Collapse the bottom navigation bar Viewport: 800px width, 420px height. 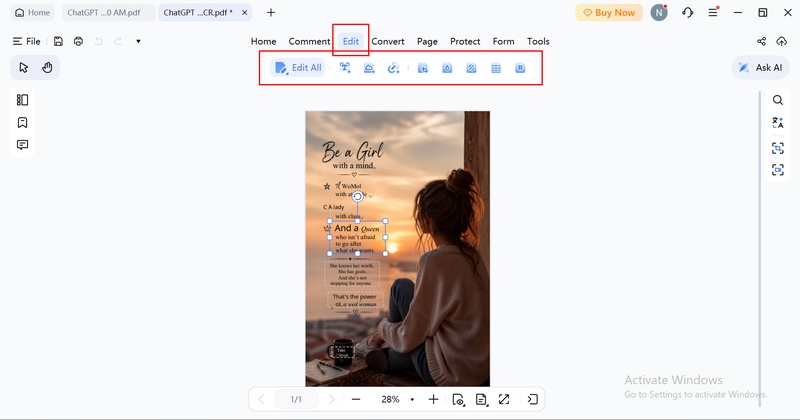[x=532, y=399]
